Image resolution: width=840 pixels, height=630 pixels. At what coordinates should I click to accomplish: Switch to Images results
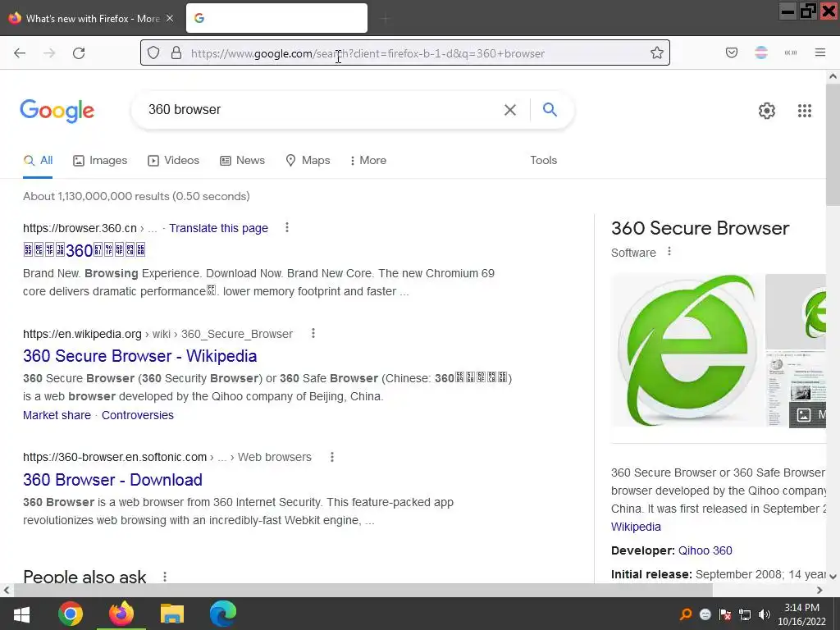[100, 160]
